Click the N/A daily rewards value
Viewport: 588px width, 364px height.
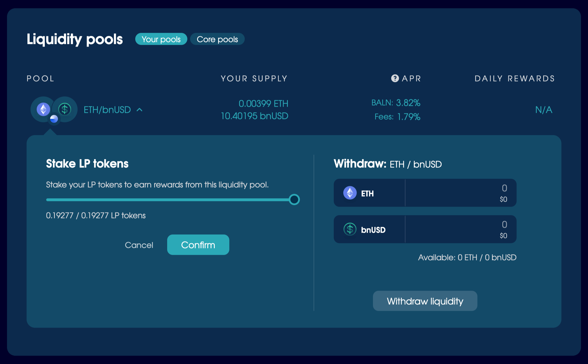[x=543, y=110]
